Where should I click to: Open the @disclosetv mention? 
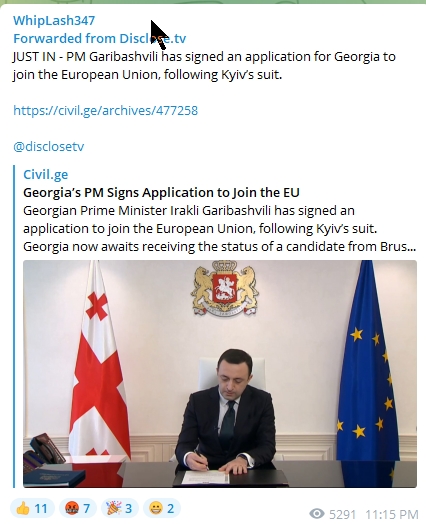point(49,146)
